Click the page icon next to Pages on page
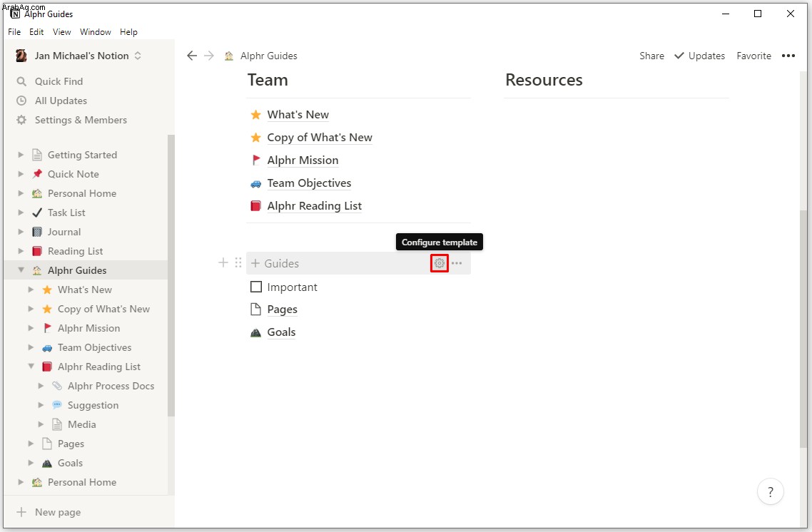Screen dimensions: 812x532 pos(256,310)
